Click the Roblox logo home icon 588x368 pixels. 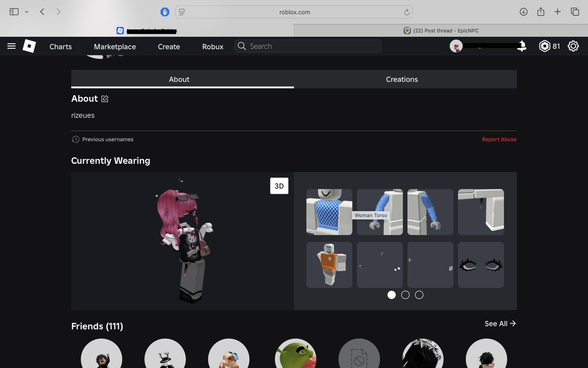[x=29, y=46]
